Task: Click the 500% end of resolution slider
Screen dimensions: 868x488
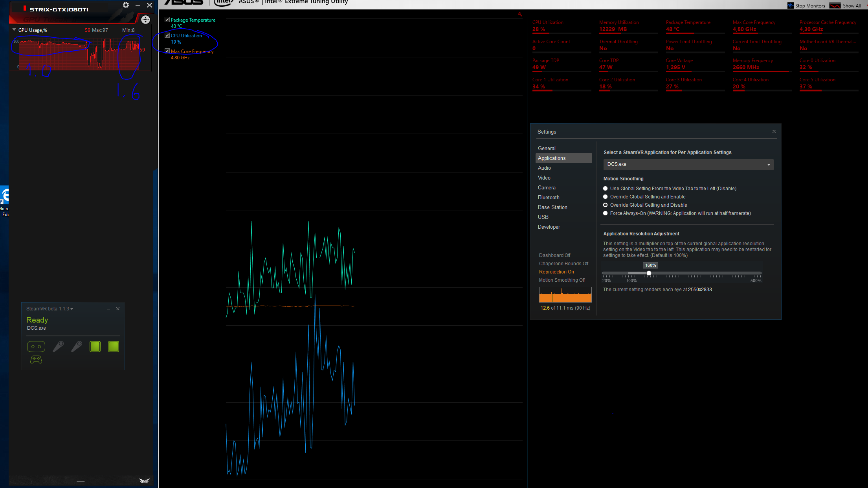Action: pos(760,273)
